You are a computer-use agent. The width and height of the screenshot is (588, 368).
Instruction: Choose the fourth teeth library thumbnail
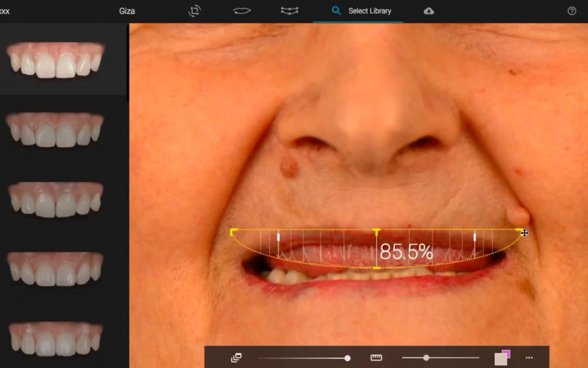[x=55, y=269]
